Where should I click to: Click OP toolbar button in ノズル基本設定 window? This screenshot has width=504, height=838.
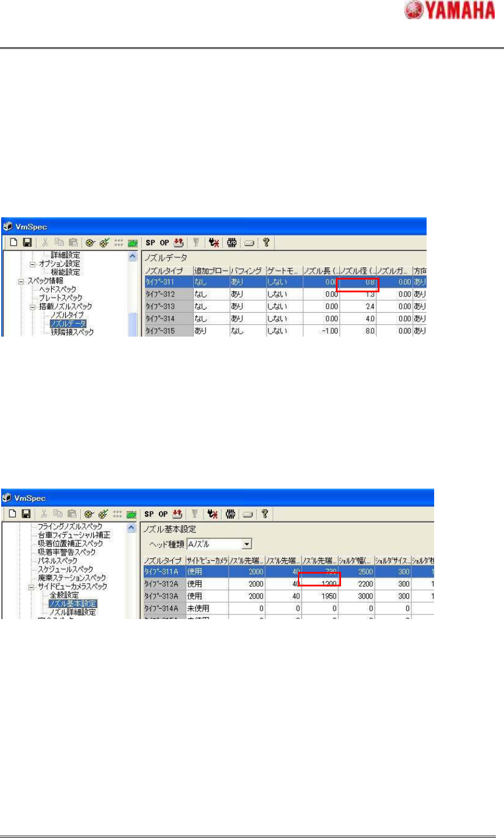163,514
